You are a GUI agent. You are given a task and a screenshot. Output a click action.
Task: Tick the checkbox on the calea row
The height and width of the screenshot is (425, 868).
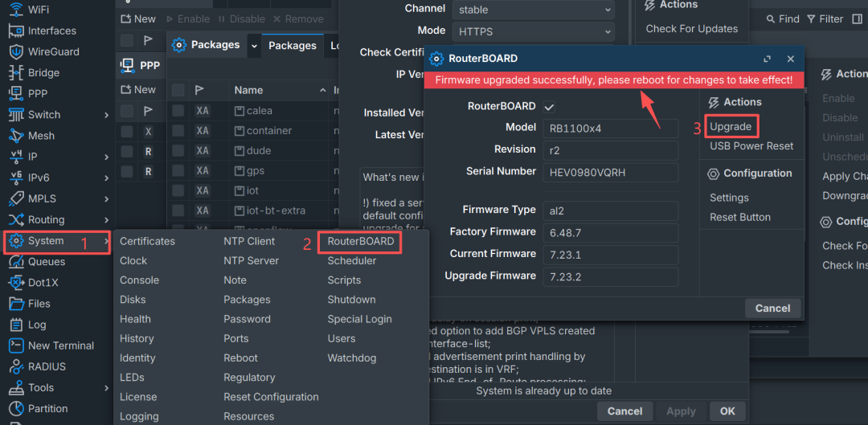pos(178,111)
